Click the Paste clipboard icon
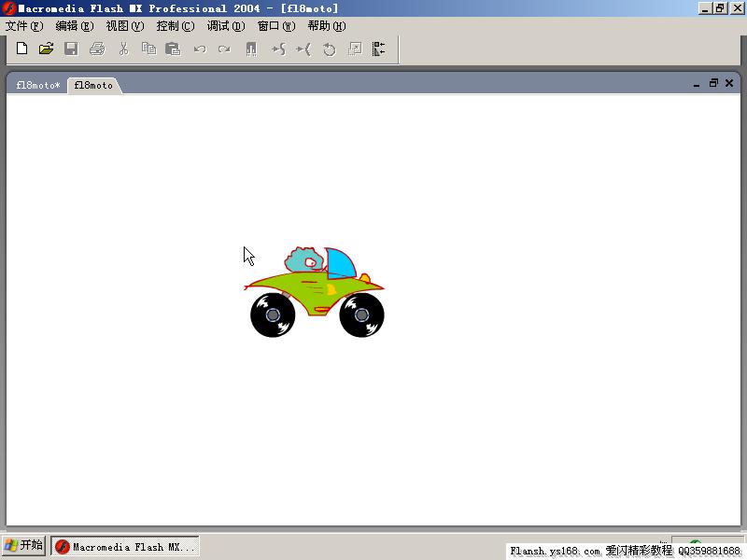Image resolution: width=747 pixels, height=560 pixels. (173, 49)
